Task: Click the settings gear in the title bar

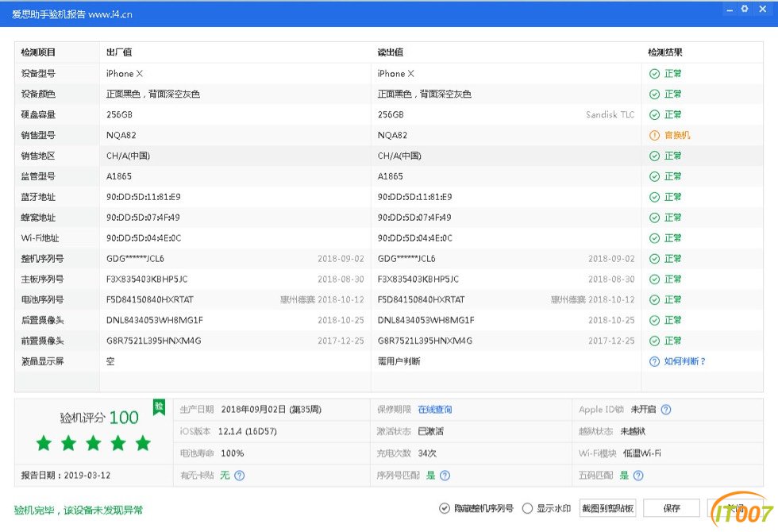Action: point(745,9)
